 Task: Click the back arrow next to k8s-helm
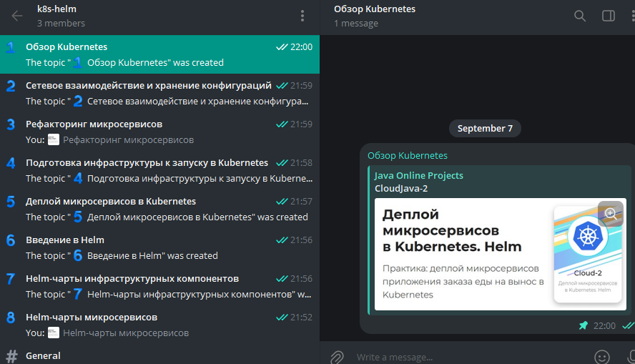(x=17, y=16)
